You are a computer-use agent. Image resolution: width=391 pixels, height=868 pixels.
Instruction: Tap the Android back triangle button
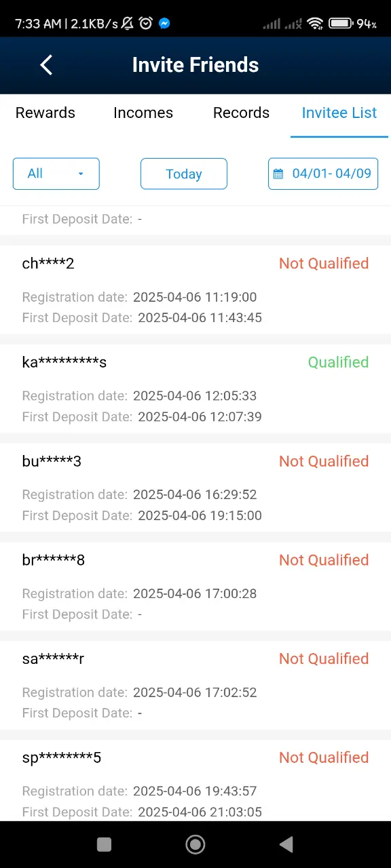(x=286, y=844)
